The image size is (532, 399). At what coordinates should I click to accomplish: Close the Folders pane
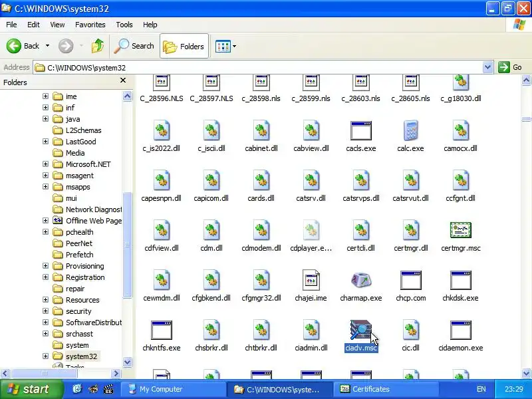pyautogui.click(x=123, y=80)
